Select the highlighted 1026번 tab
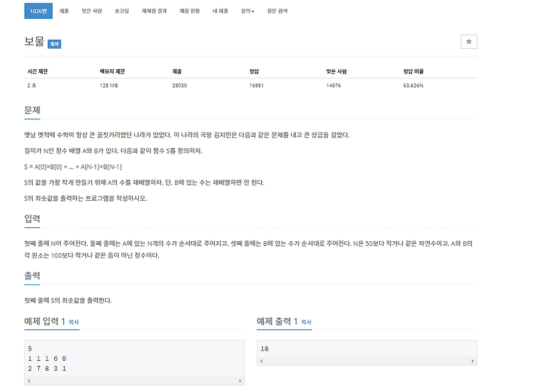534x392 pixels. (38, 11)
